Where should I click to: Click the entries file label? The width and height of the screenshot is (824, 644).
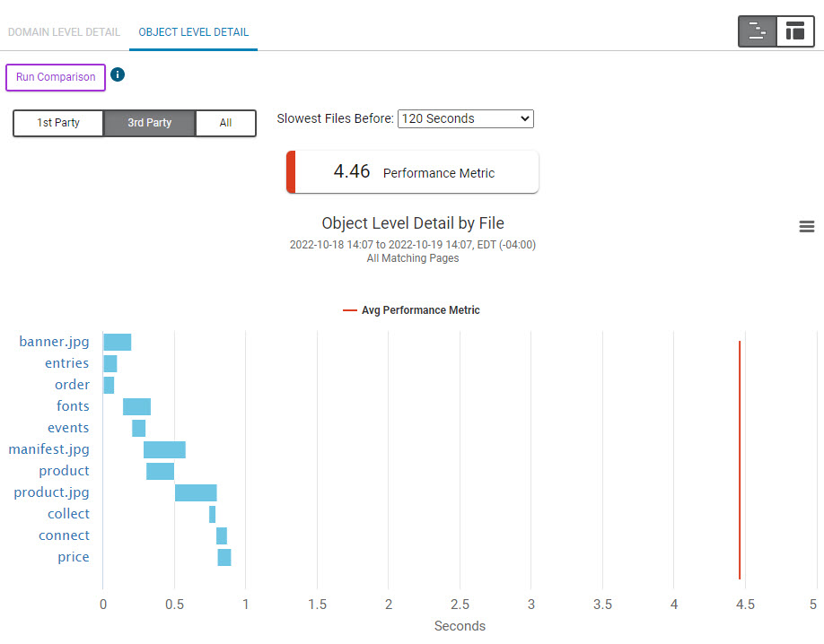(x=67, y=362)
